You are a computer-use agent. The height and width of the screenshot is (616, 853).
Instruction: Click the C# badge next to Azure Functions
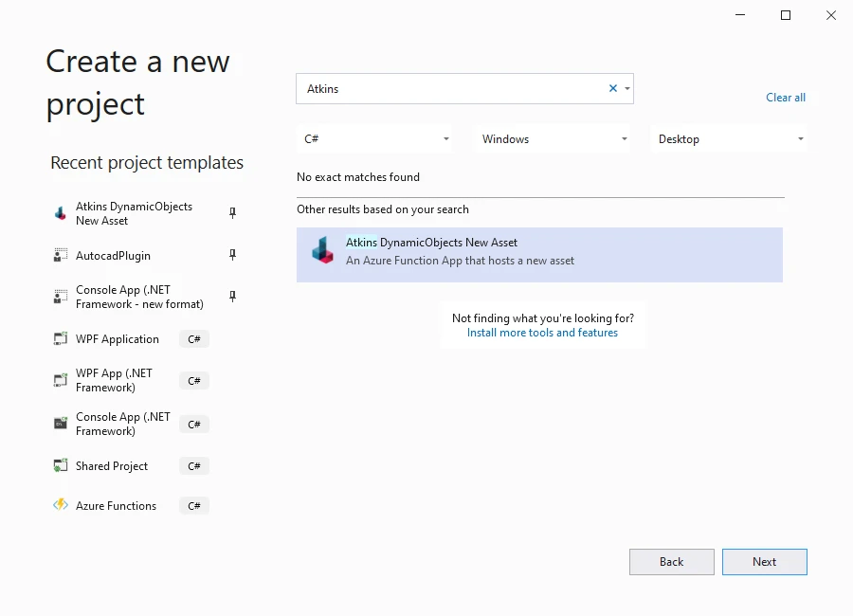193,505
